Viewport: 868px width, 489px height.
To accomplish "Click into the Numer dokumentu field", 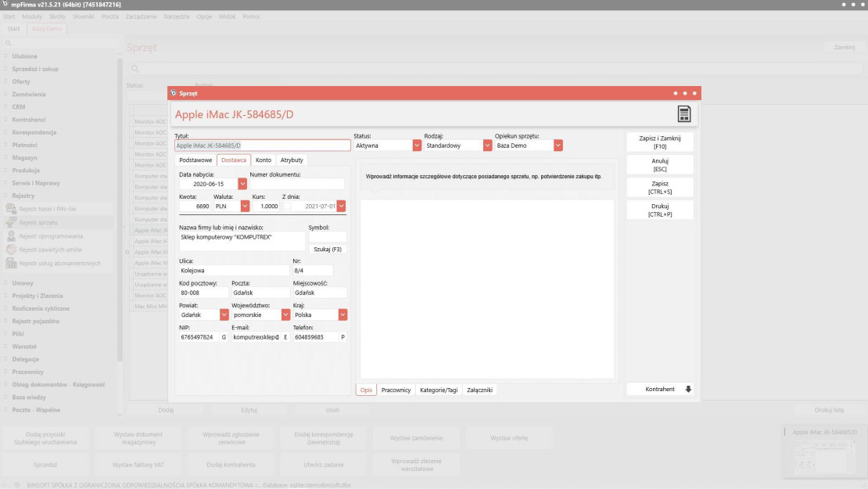I will (297, 184).
